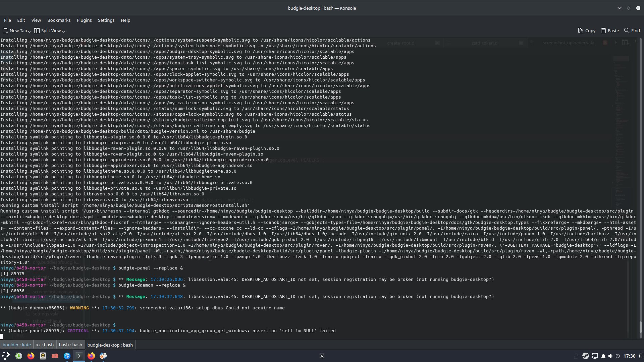Switch to the 'xz : bash' tab

pyautogui.click(x=45, y=345)
